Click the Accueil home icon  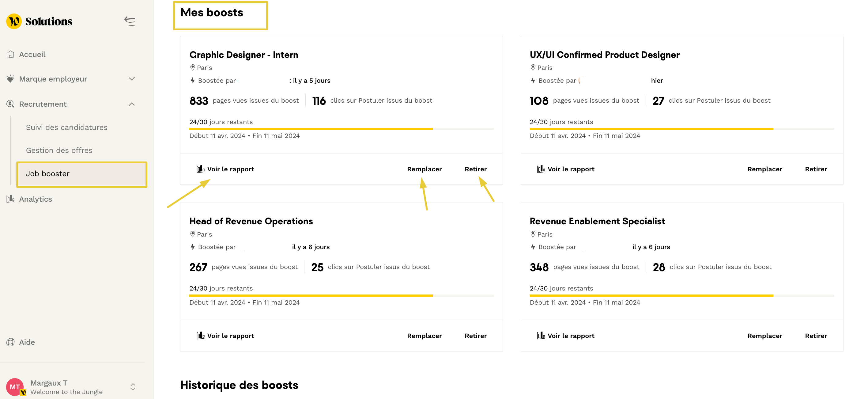[x=10, y=54]
